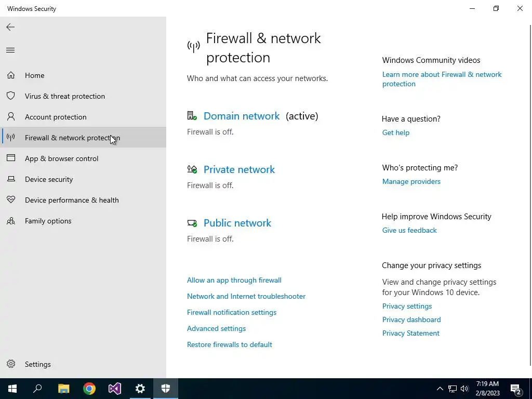The width and height of the screenshot is (532, 399).
Task: Open the Family options people icon
Action: point(10,221)
